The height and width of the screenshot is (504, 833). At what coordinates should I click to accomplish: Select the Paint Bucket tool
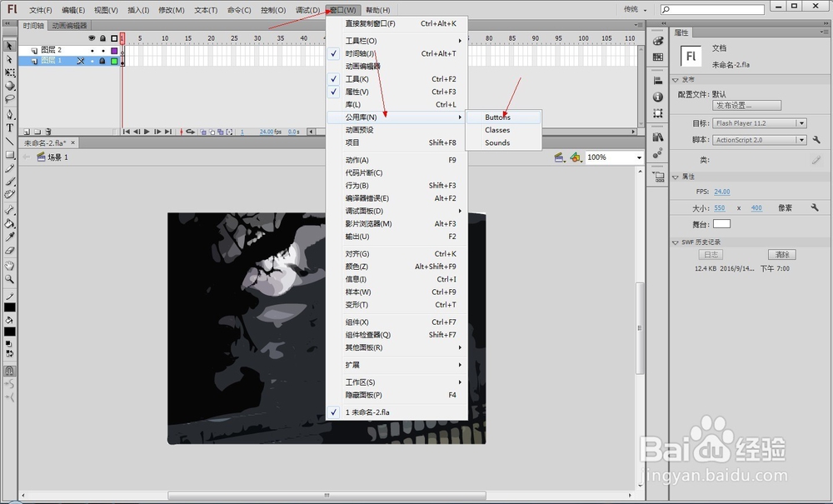(x=9, y=223)
